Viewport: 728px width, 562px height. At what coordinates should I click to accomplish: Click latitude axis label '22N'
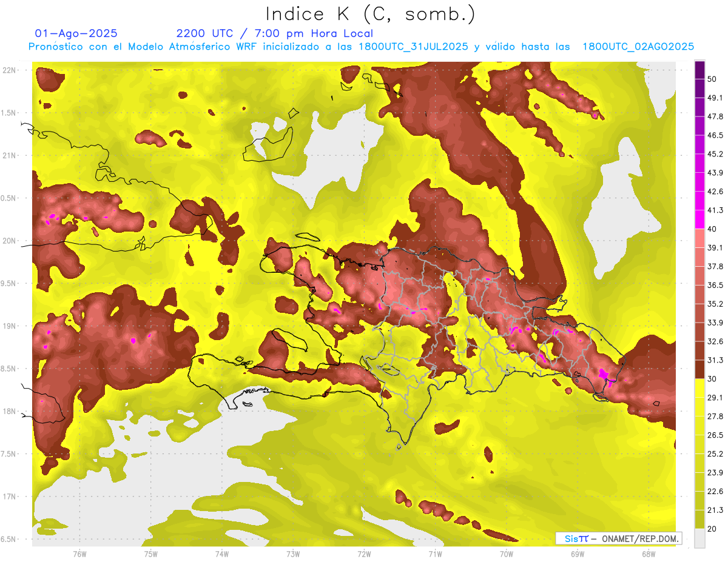click(9, 70)
